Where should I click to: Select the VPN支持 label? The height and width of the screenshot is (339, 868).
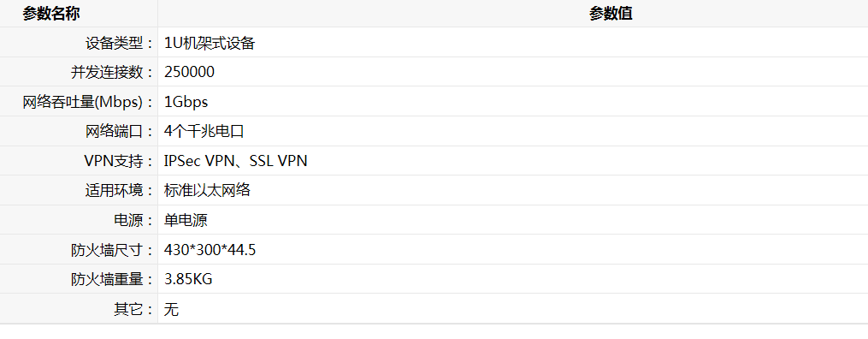(x=115, y=161)
